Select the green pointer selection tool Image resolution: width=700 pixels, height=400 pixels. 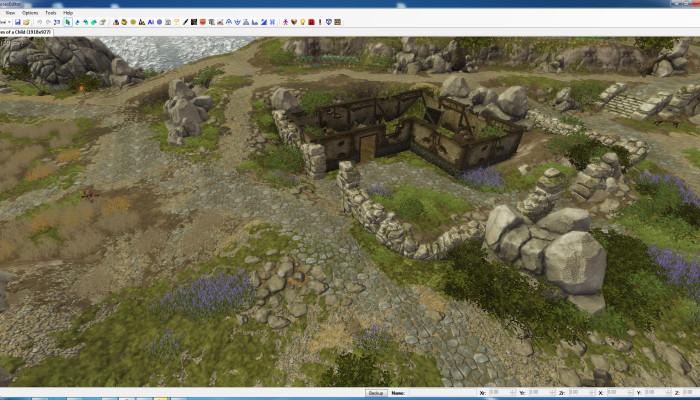tap(68, 22)
